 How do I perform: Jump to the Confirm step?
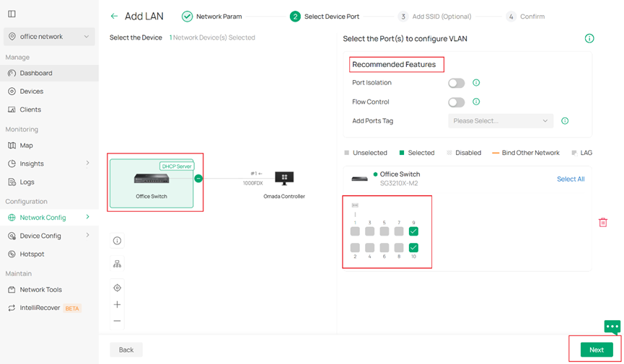coord(525,17)
